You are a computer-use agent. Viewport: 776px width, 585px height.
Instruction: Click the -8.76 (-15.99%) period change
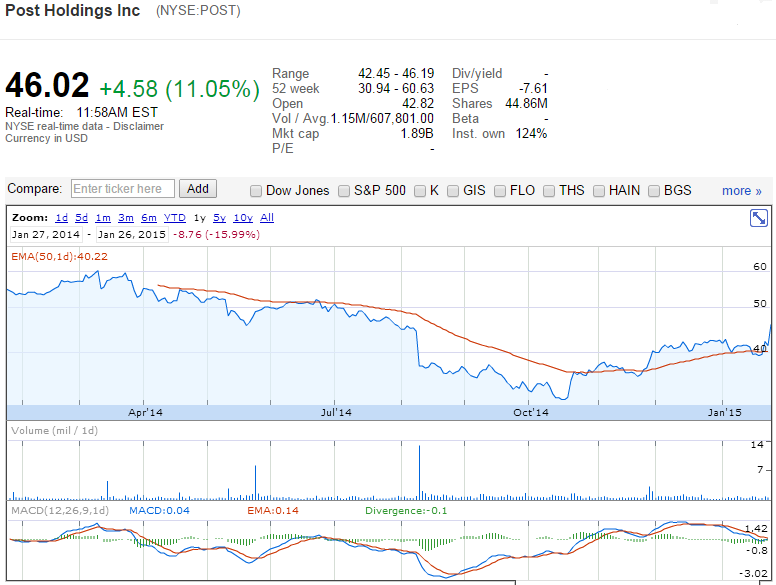[216, 235]
